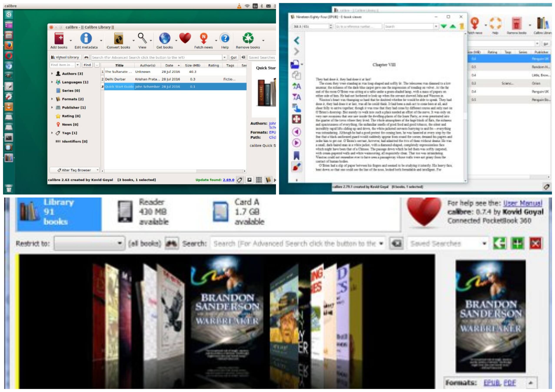
Task: Switch to the Card A tab
Action: coord(239,212)
